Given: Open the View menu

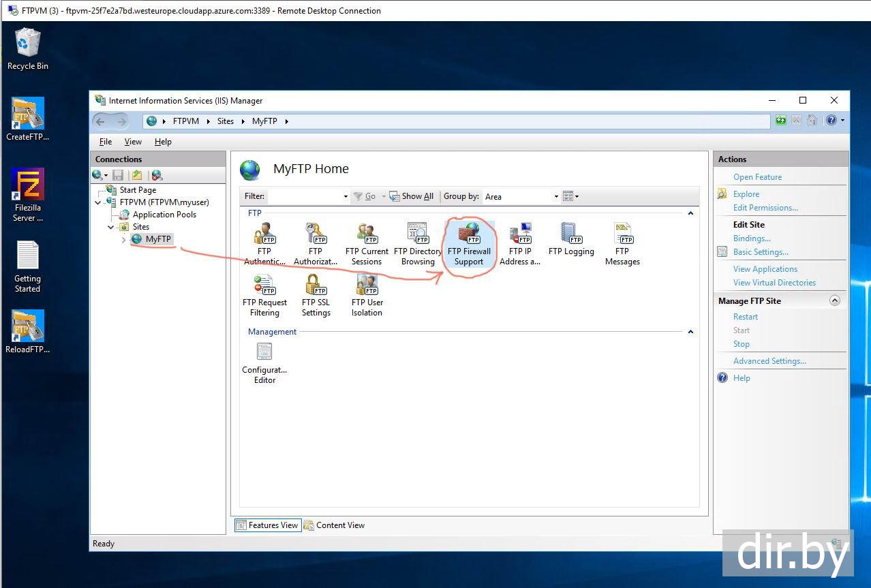Looking at the screenshot, I should click(x=133, y=142).
